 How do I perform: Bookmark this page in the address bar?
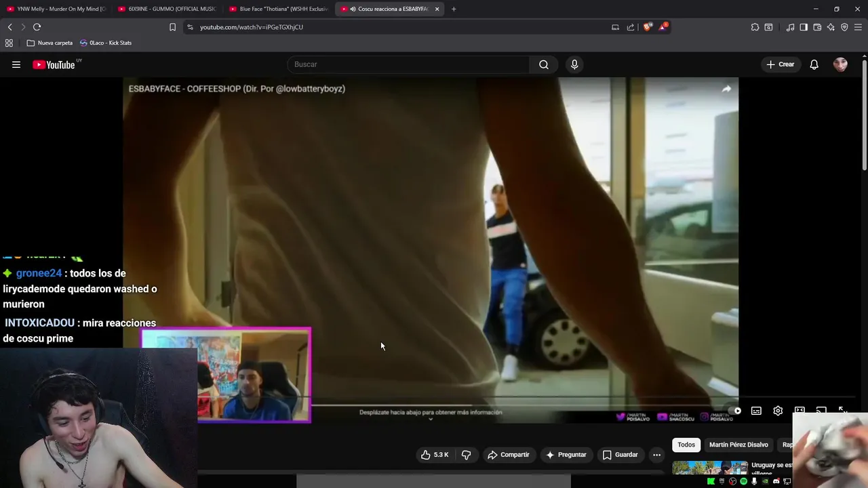pyautogui.click(x=172, y=27)
